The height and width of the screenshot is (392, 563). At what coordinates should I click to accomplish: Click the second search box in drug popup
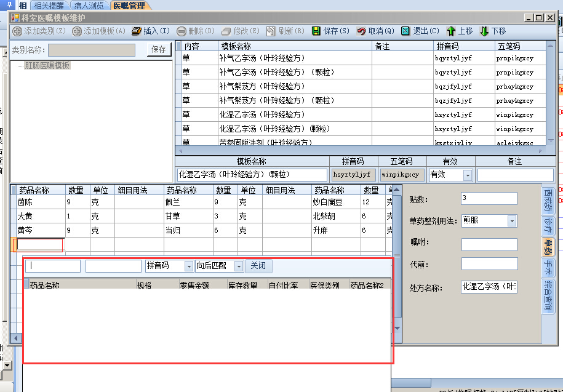[x=113, y=266]
